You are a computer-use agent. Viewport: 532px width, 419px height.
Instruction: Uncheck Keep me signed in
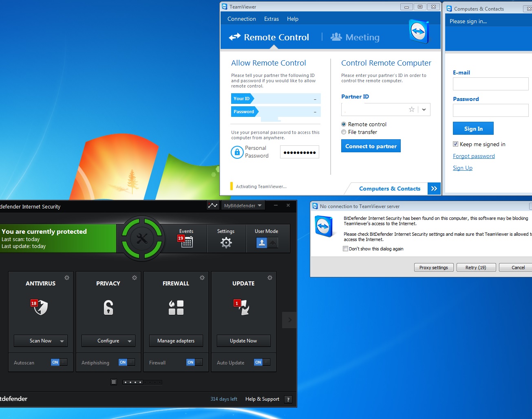click(x=455, y=144)
